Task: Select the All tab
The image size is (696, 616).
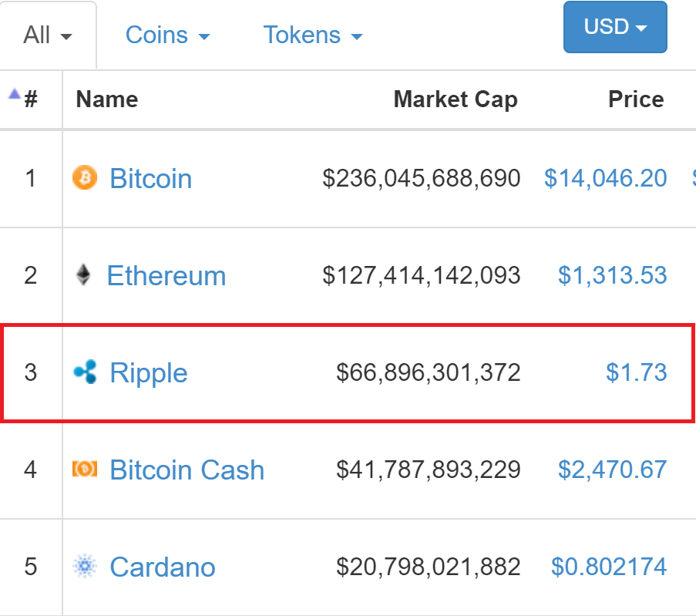Action: (x=48, y=35)
